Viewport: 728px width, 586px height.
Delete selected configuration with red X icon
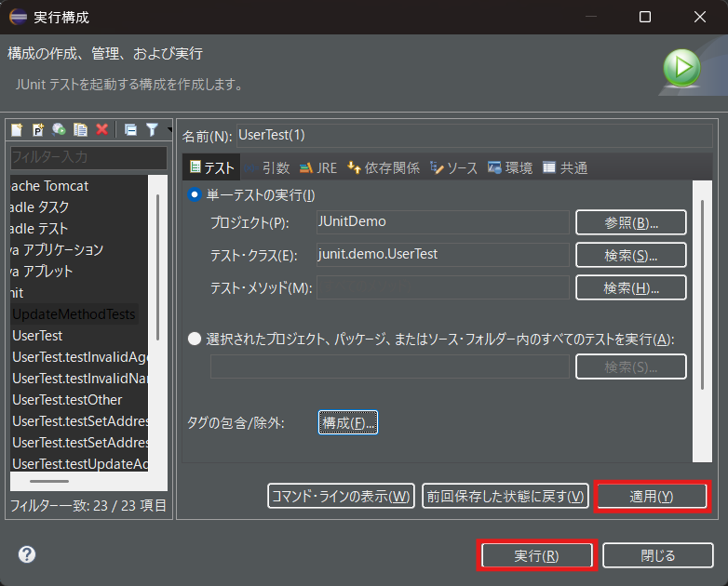coord(102,129)
